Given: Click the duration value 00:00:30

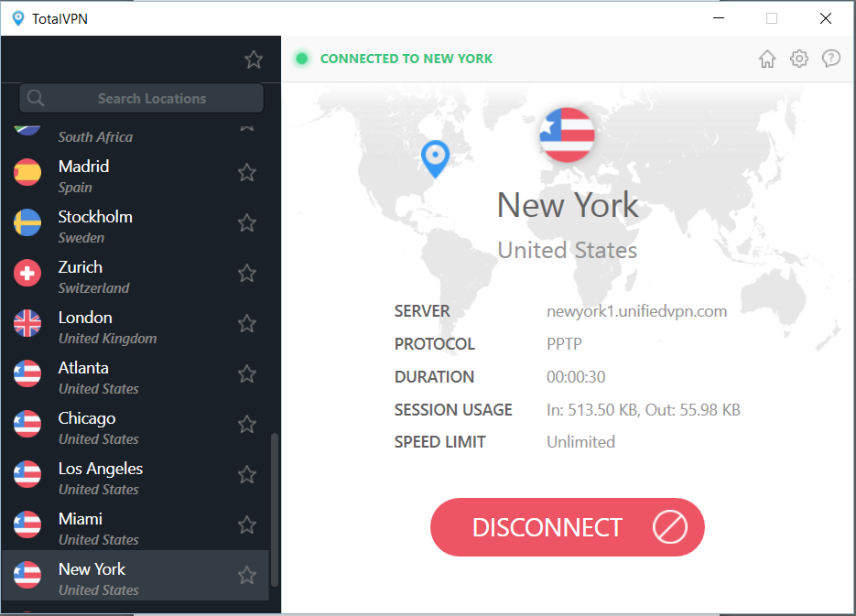Looking at the screenshot, I should coord(576,377).
